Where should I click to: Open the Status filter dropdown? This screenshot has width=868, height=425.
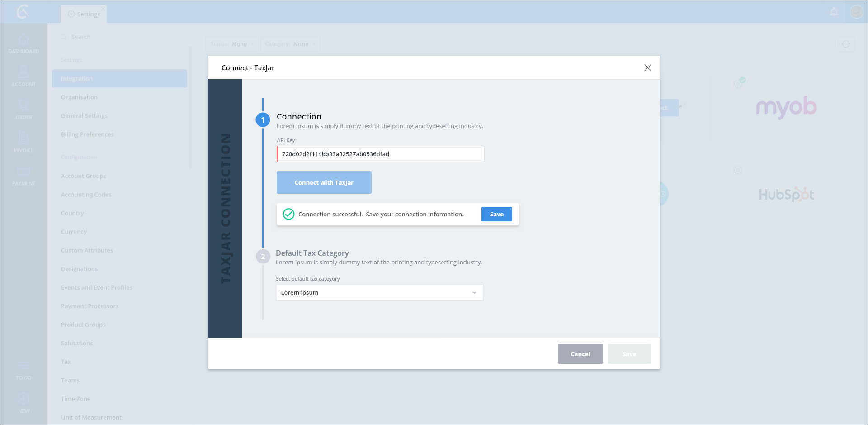coord(232,44)
